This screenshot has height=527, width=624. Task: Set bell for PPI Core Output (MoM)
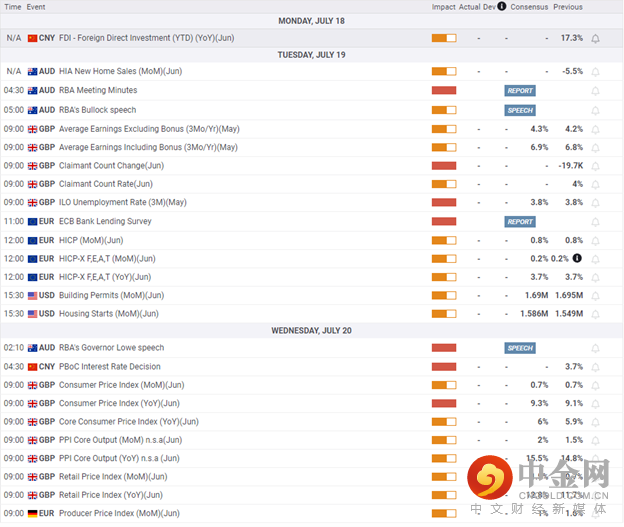coord(595,441)
